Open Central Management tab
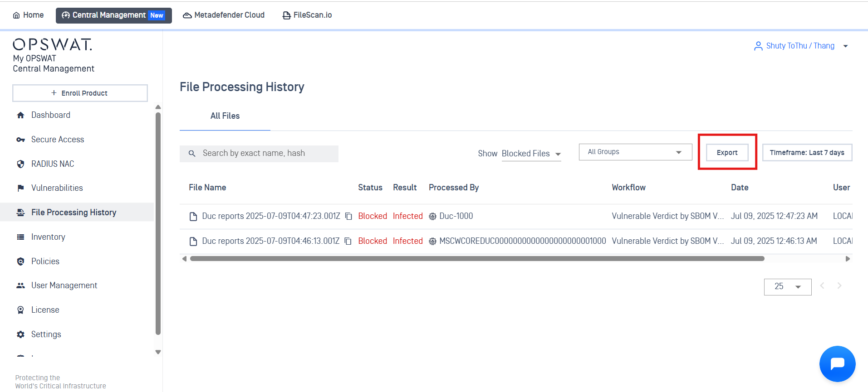 [x=114, y=15]
